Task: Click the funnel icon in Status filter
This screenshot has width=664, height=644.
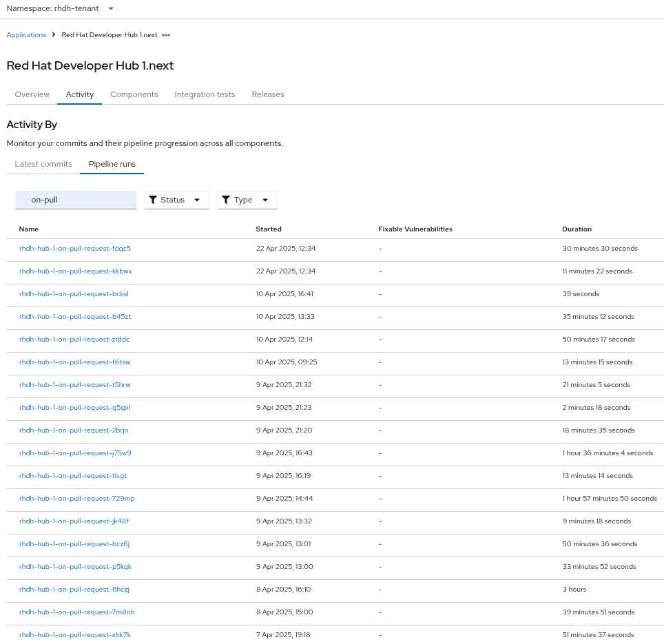Action: (x=153, y=200)
